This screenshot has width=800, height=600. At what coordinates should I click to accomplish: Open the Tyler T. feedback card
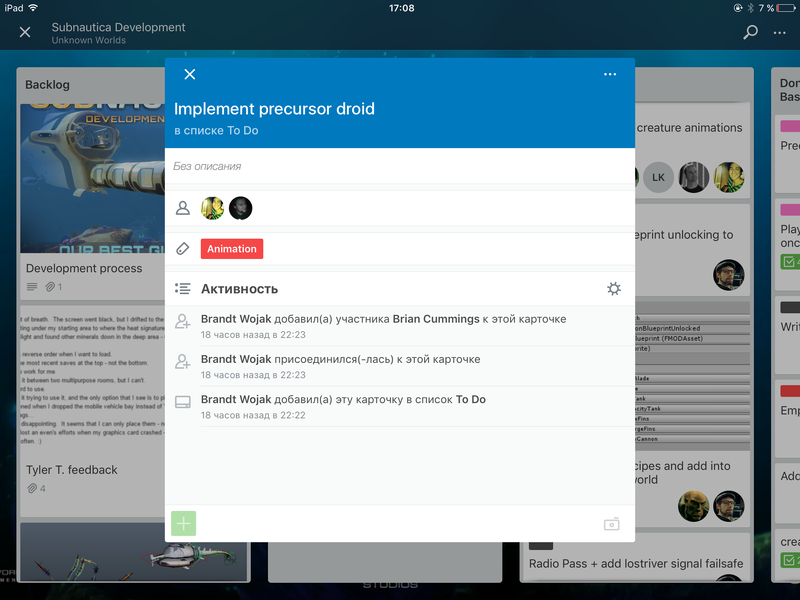(x=72, y=470)
